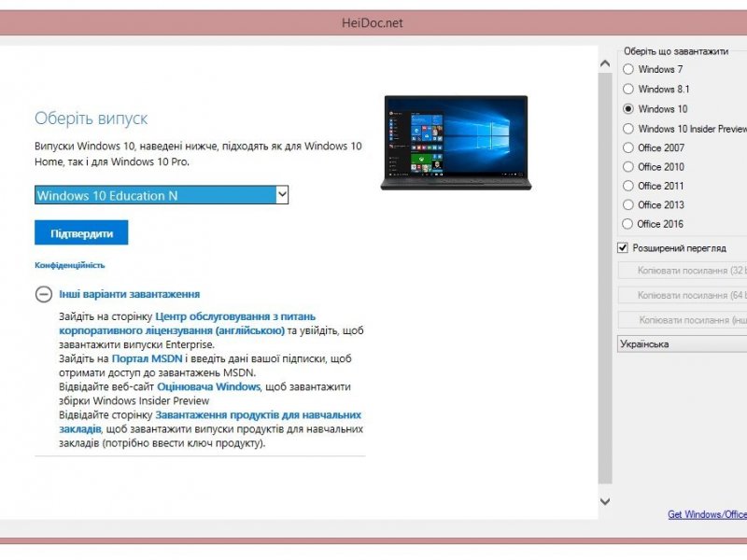Open the Windows 10 Education N edition dropdown

pos(162,195)
